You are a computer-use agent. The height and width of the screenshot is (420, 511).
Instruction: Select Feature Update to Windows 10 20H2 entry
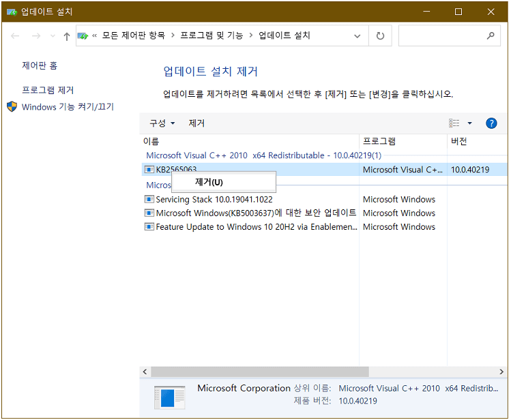[x=257, y=226]
